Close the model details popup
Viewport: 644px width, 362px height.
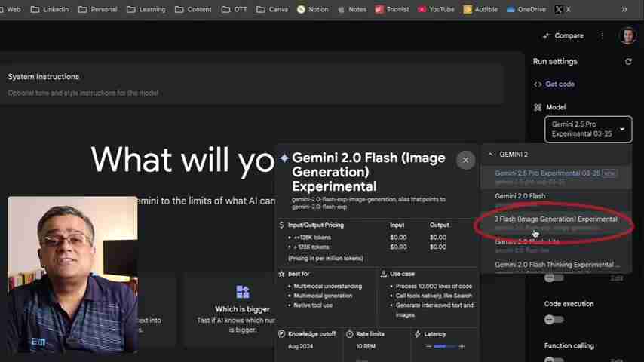pyautogui.click(x=465, y=160)
